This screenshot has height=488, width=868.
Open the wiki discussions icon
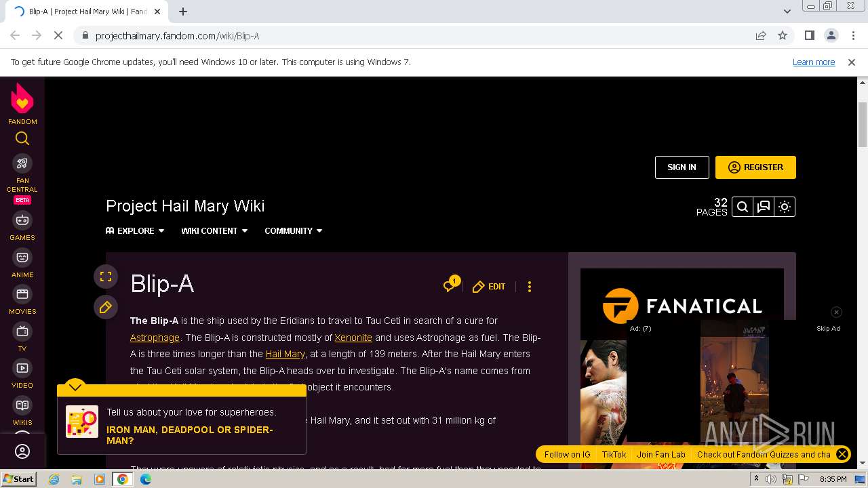[x=764, y=207]
